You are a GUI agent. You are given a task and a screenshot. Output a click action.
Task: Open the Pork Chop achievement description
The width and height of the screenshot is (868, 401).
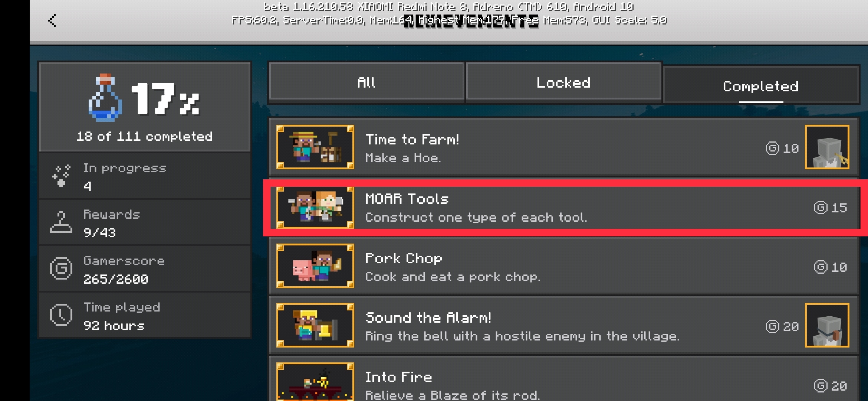453,277
